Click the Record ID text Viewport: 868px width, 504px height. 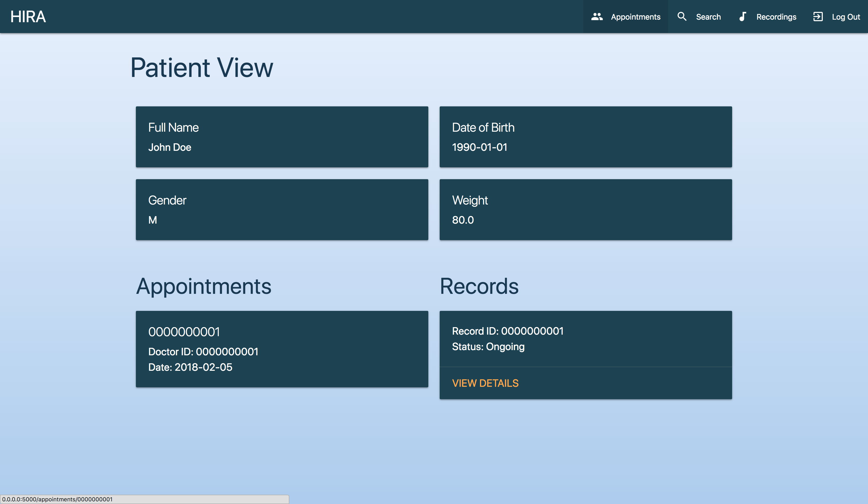[x=508, y=331]
